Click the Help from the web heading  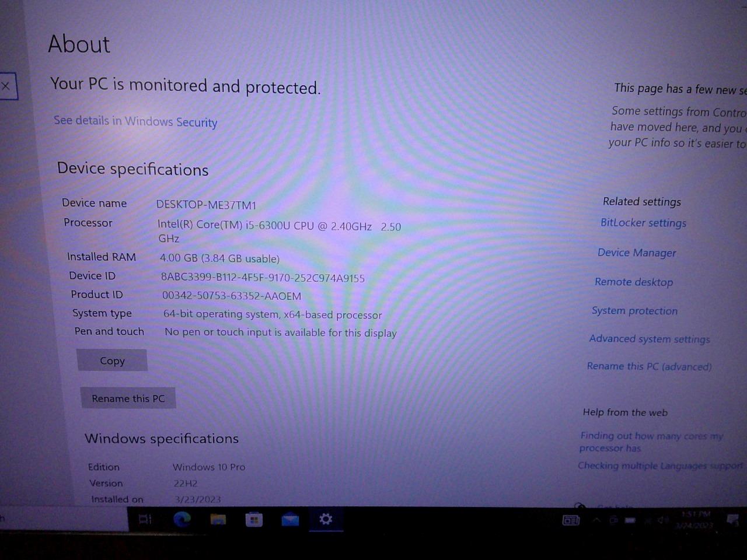click(625, 412)
